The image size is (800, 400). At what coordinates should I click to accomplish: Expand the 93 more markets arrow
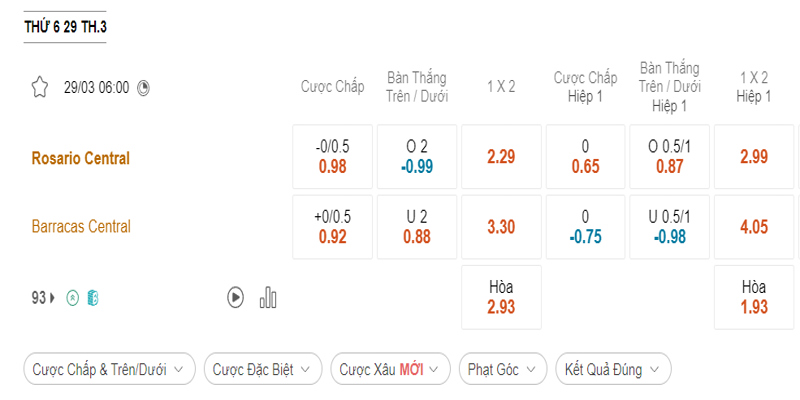click(x=45, y=298)
